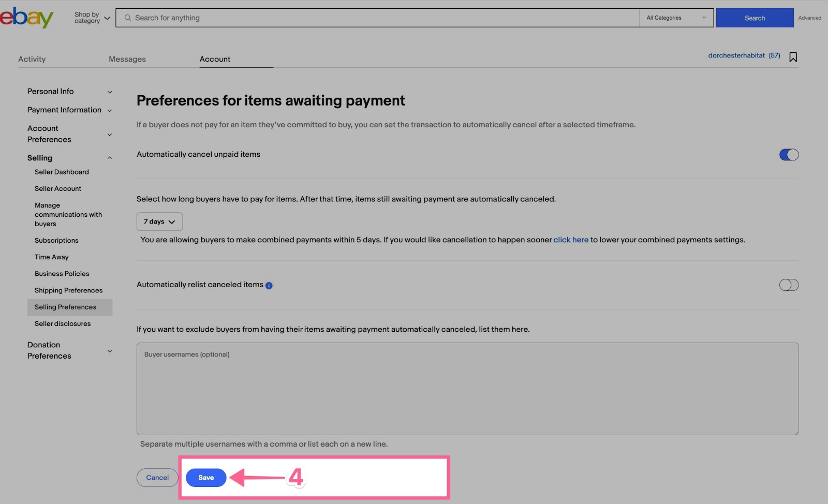Open All Categories dropdown
Viewport: 828px width, 504px height.
pyautogui.click(x=676, y=18)
